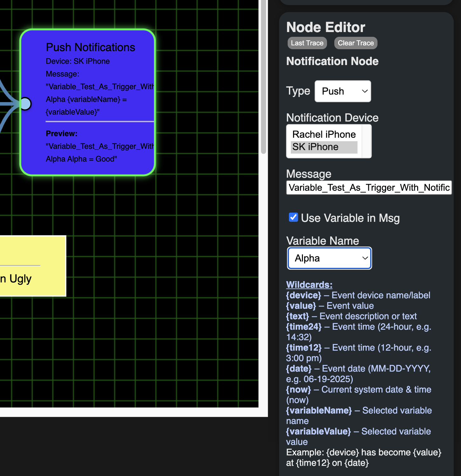Click the canvas vertical scrollbar
This screenshot has width=461, height=476.
(263, 77)
